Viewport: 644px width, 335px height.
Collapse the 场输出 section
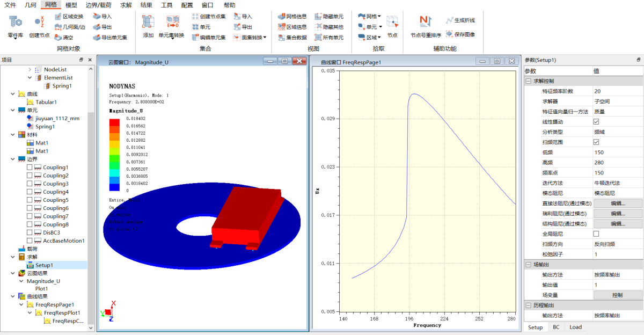[528, 265]
